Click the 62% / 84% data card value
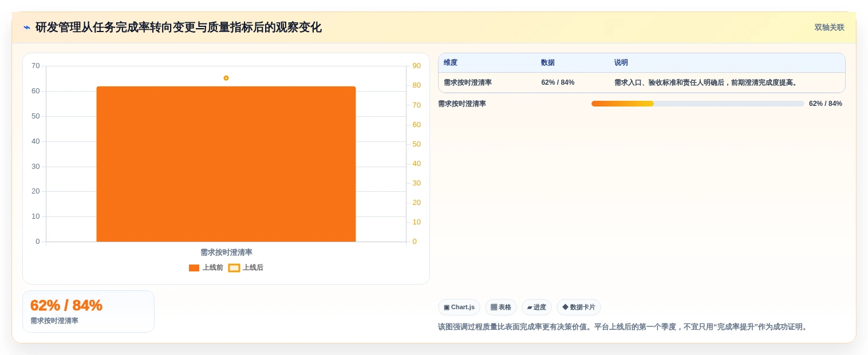This screenshot has height=355, width=868. (66, 305)
